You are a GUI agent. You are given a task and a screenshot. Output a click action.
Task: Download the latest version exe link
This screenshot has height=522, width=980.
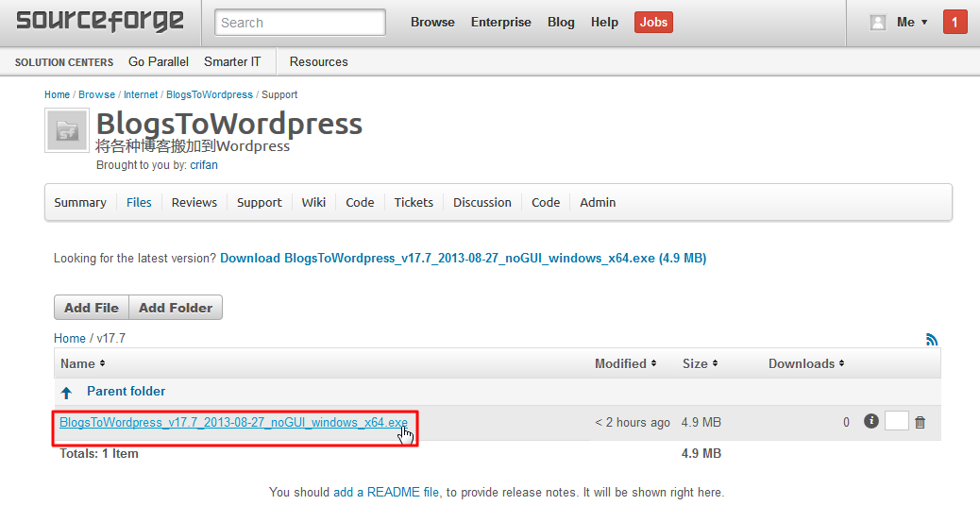464,259
